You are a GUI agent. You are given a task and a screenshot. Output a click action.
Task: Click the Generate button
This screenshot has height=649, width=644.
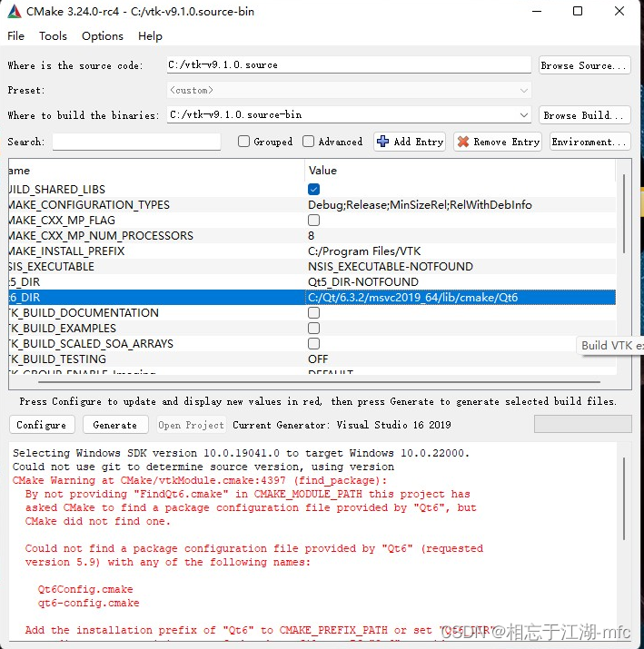115,425
